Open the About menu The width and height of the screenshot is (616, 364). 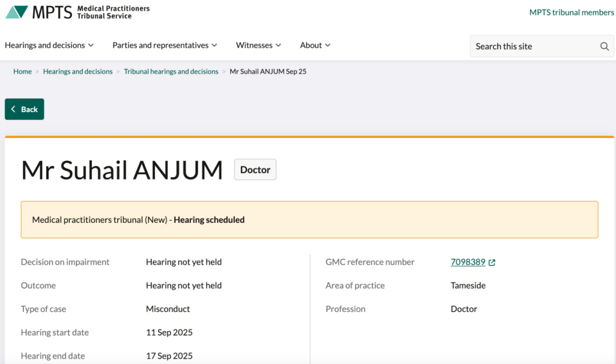315,46
